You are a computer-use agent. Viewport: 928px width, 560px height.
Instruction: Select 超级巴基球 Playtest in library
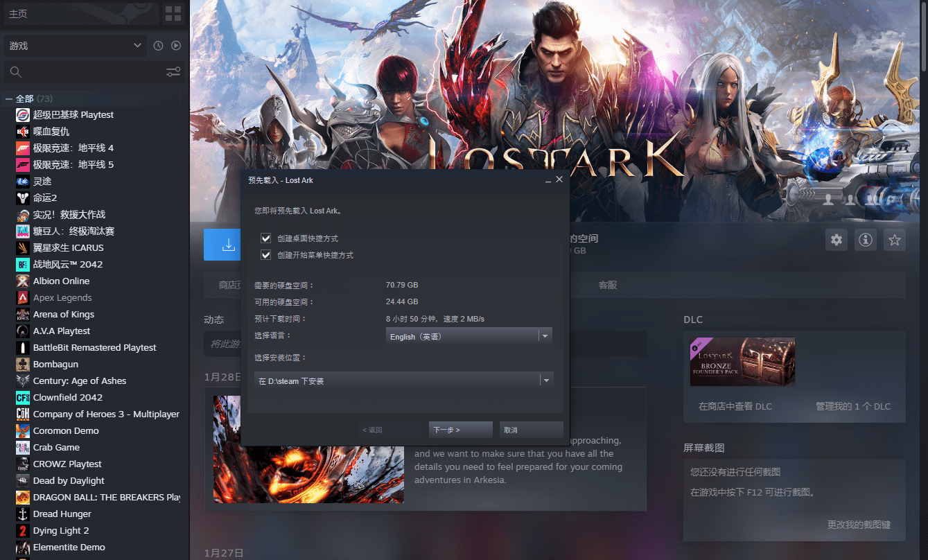(x=73, y=115)
